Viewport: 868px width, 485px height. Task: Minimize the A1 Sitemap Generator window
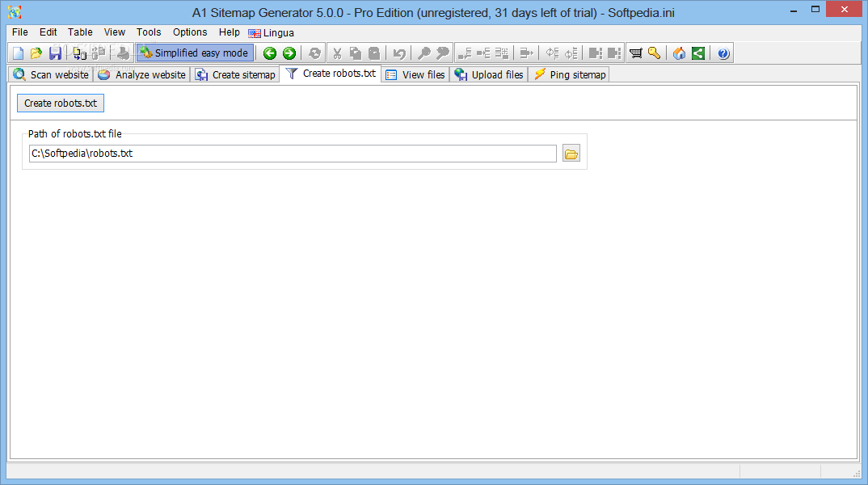[x=794, y=10]
